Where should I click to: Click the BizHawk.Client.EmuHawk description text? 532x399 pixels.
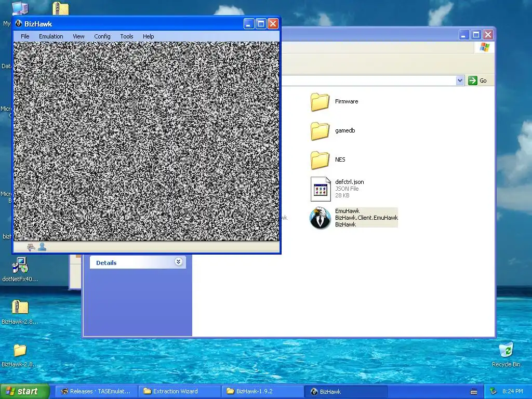coord(366,218)
